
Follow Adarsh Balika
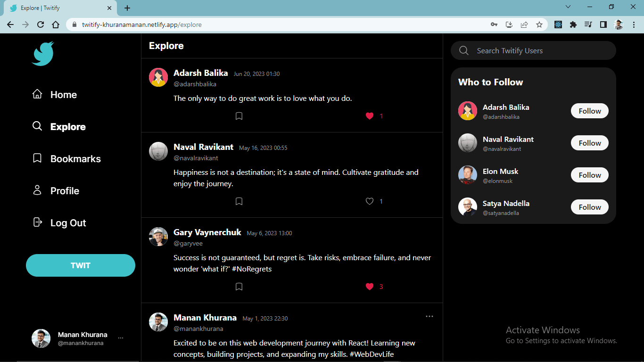click(x=590, y=111)
